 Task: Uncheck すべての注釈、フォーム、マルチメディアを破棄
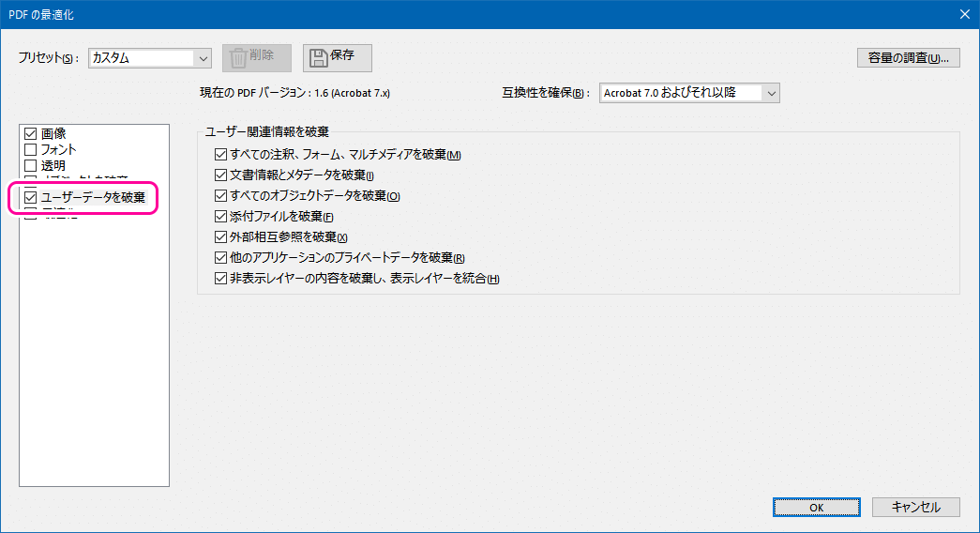pos(220,155)
